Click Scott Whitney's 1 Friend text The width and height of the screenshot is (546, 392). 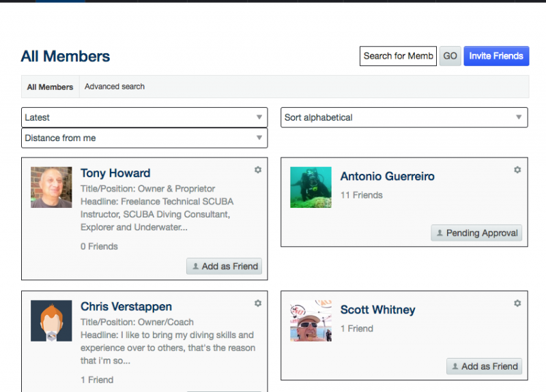pyautogui.click(x=357, y=329)
